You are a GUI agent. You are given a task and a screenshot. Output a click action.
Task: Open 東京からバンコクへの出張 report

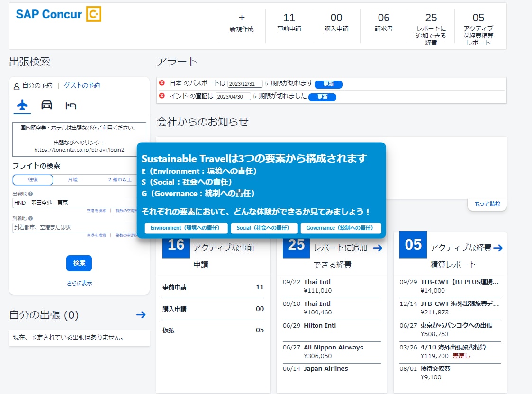[x=450, y=330]
